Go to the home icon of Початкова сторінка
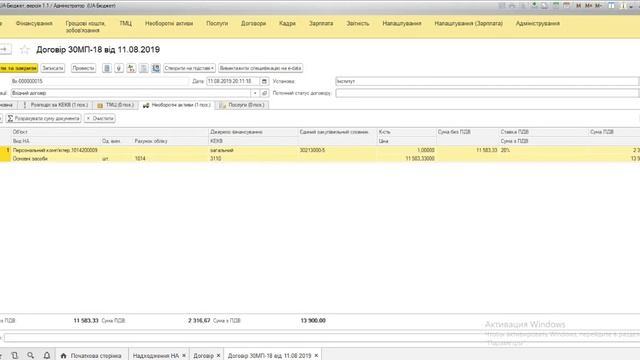The width and height of the screenshot is (640, 360). (x=63, y=356)
